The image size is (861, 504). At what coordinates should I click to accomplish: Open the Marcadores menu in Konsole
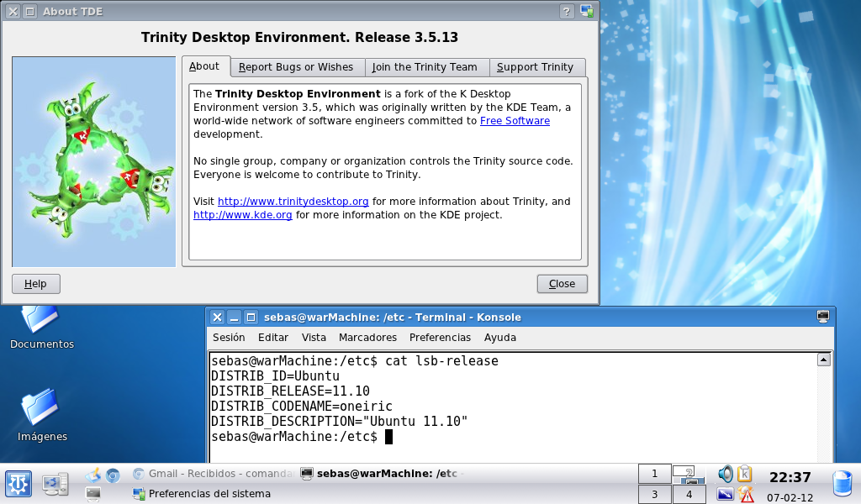[367, 337]
